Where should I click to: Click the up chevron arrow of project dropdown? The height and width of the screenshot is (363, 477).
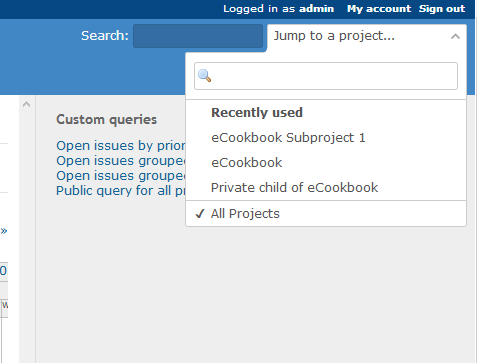pos(455,36)
